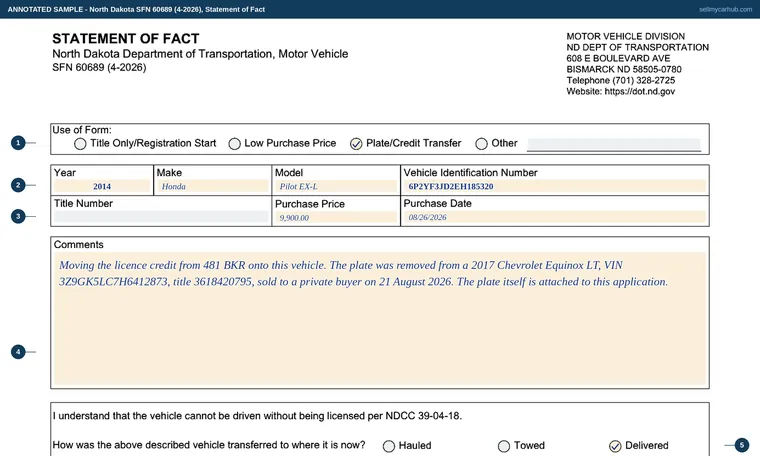This screenshot has width=760, height=456.
Task: Click the Purchase Price field 9,900.00
Action: [x=335, y=218]
